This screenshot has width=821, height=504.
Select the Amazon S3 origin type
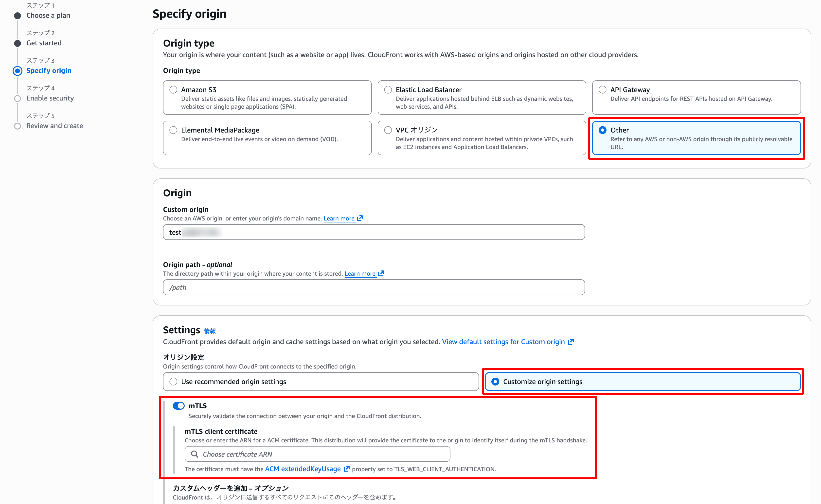click(173, 90)
